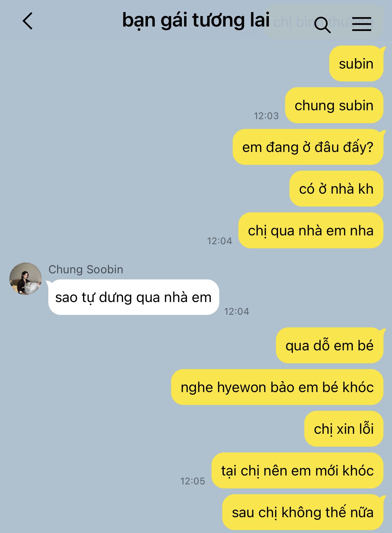Image resolution: width=392 pixels, height=533 pixels.
Task: Tap the 'em đang ở đâu đấy?' message
Action: coord(308,147)
